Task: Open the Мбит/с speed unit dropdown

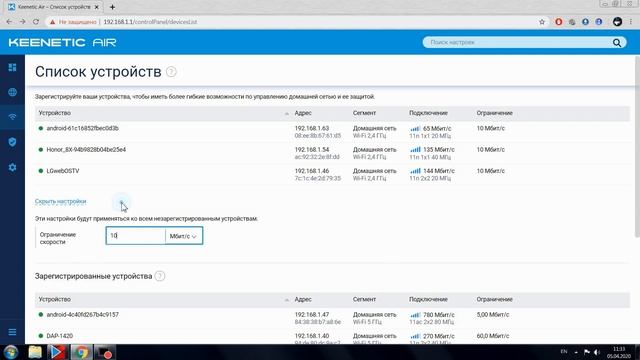Action: 184,236
